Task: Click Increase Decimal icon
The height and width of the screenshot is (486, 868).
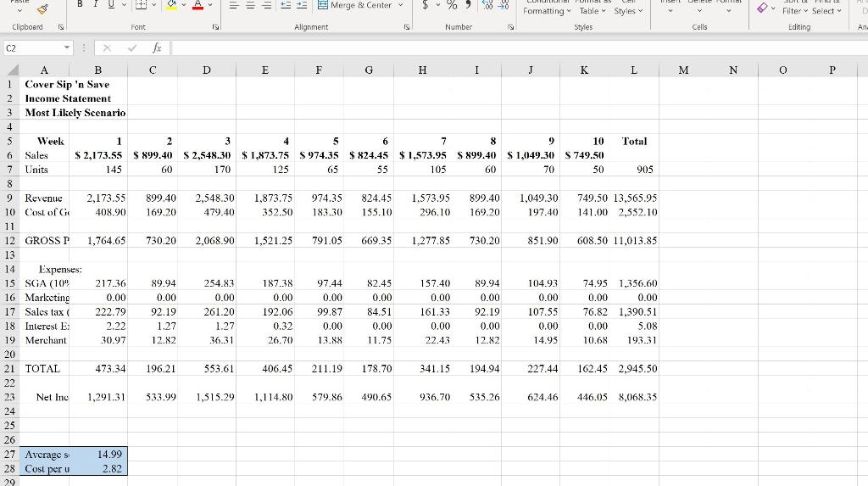Action: pyautogui.click(x=487, y=5)
